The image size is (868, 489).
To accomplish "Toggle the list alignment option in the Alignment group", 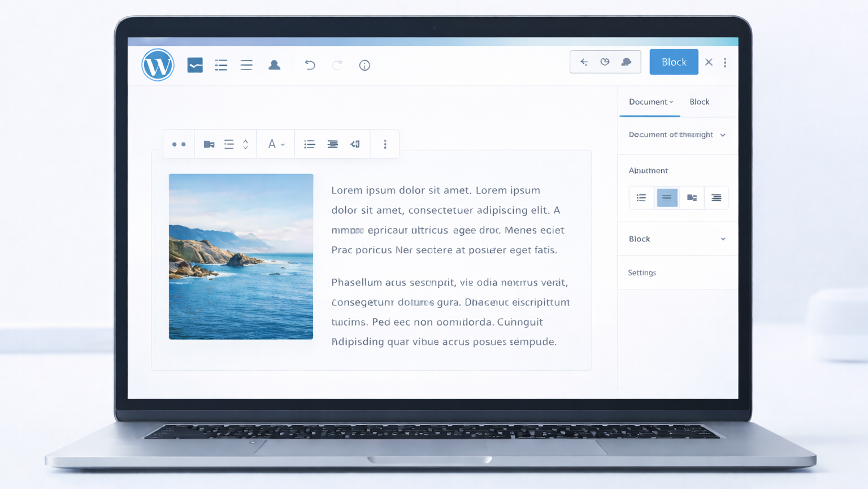I will 641,197.
